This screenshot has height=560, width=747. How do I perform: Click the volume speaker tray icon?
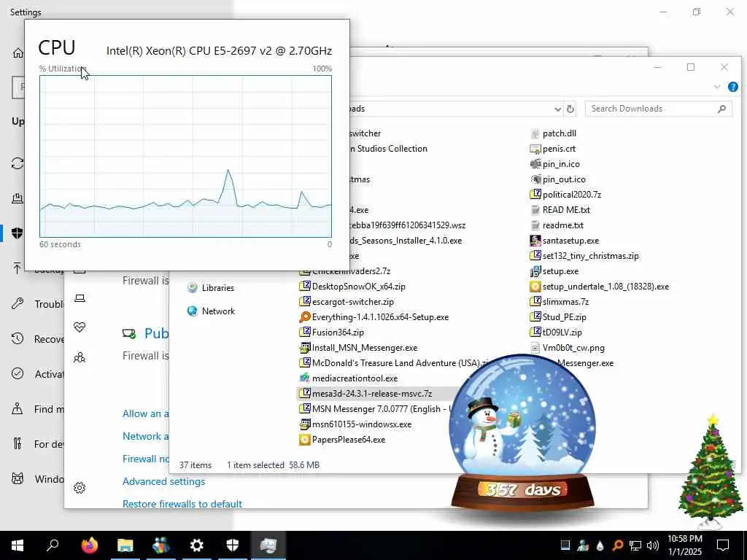(653, 545)
